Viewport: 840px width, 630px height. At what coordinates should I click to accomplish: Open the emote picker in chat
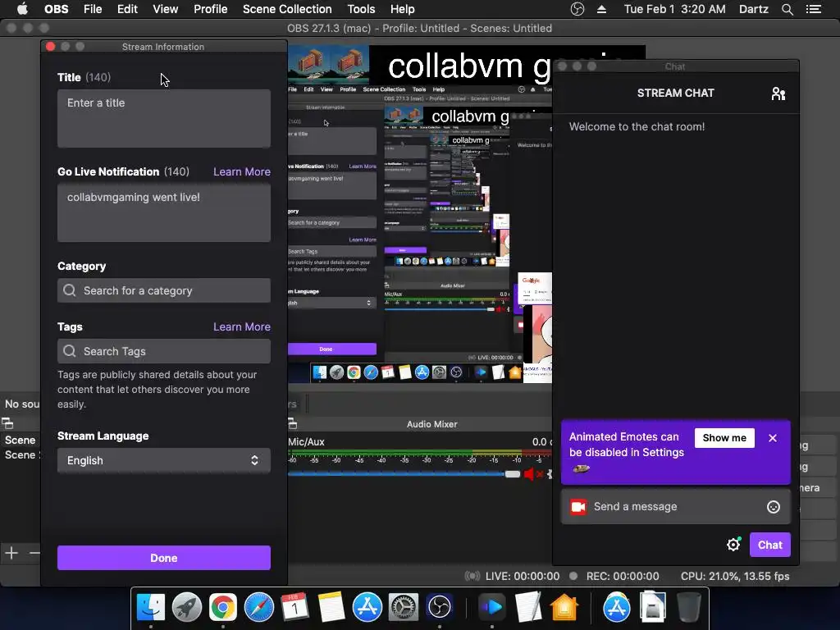pos(773,507)
